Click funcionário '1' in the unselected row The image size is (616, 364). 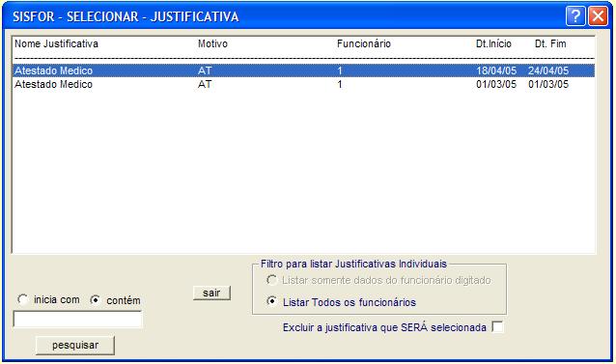(340, 84)
